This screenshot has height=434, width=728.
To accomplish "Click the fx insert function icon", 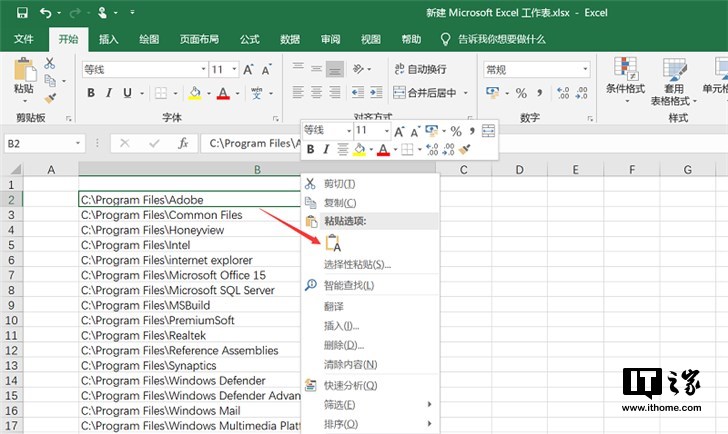I will coord(183,143).
